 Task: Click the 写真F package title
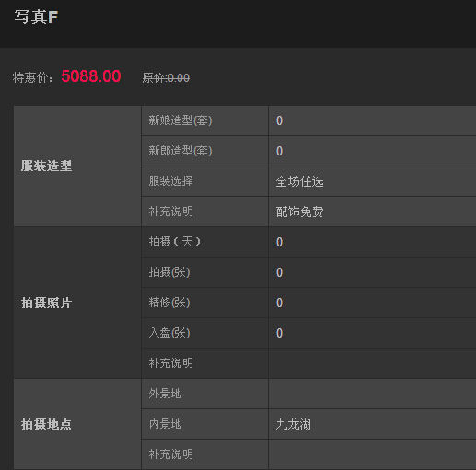[36, 17]
